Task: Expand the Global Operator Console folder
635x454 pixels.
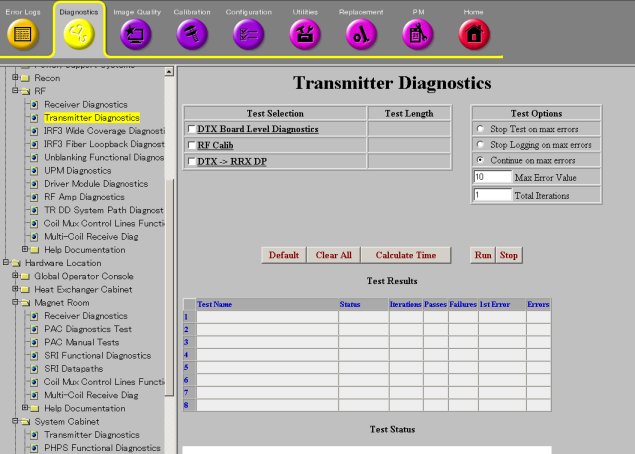Action: click(x=15, y=275)
